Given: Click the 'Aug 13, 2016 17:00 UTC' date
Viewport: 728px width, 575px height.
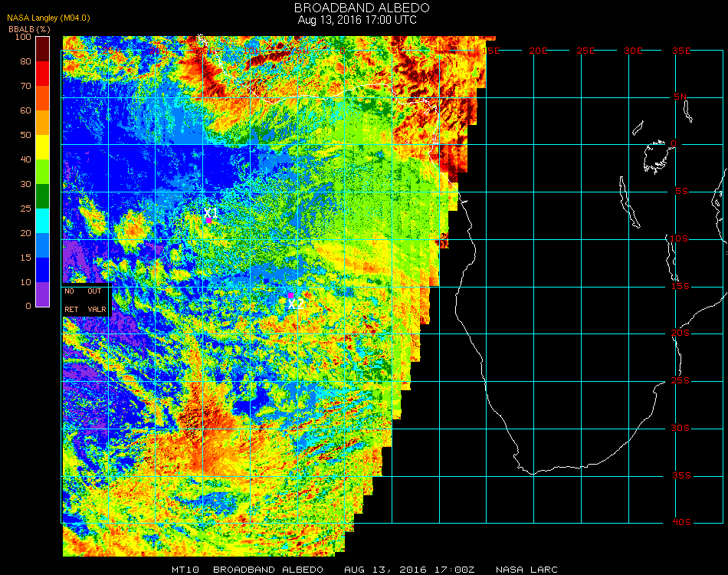Looking at the screenshot, I should (357, 20).
